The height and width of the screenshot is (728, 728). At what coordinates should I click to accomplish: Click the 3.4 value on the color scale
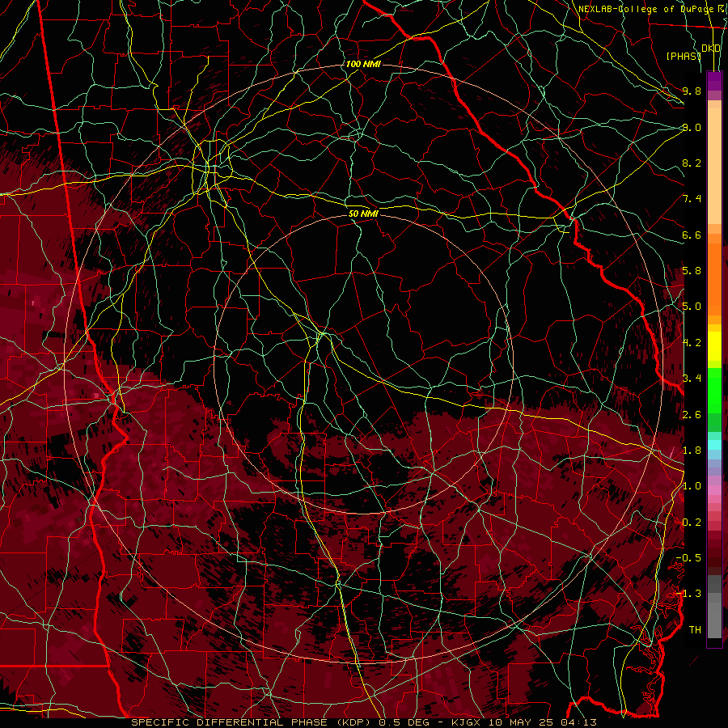[692, 379]
